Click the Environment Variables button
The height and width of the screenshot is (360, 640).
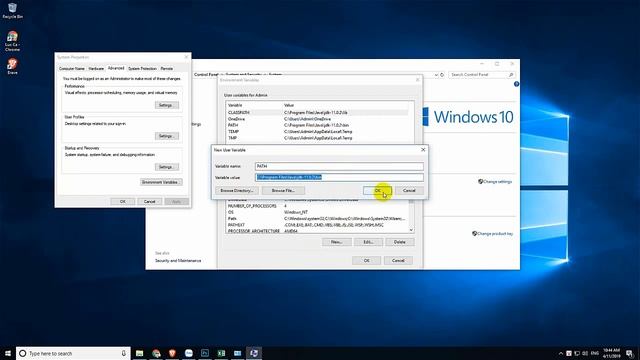[x=161, y=182]
